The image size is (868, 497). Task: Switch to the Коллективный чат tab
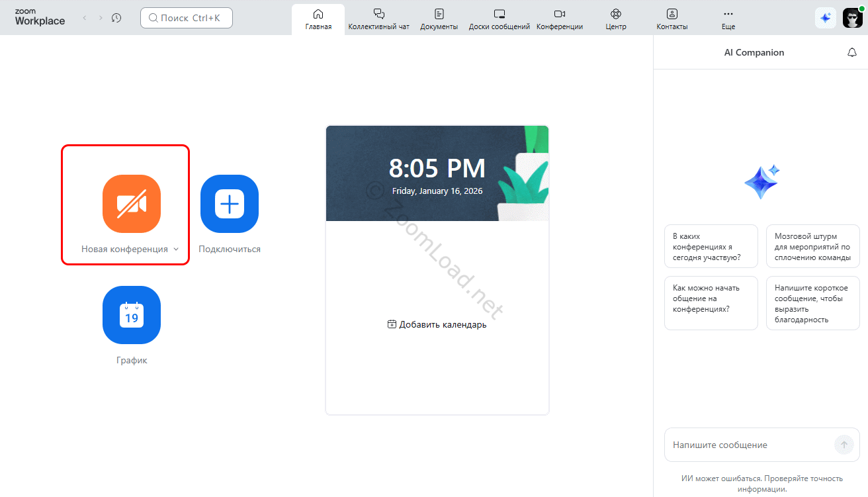pos(379,19)
